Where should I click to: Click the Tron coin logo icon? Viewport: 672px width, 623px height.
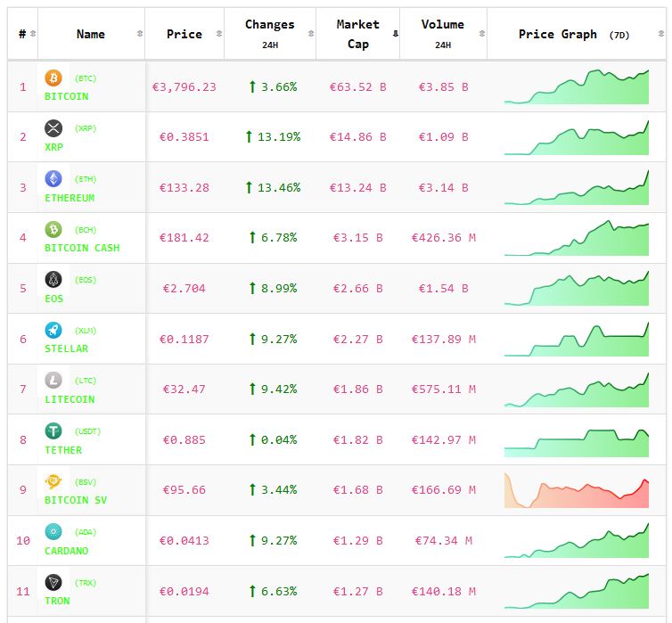[53, 583]
